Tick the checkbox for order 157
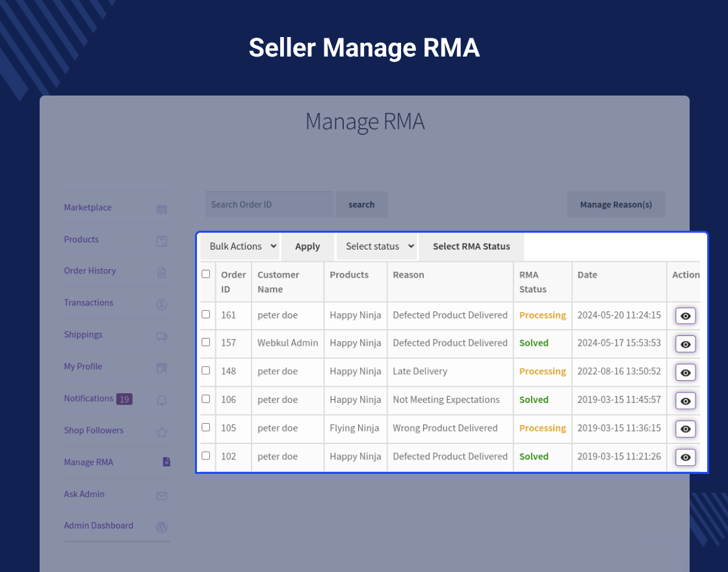The width and height of the screenshot is (728, 572). coord(206,343)
